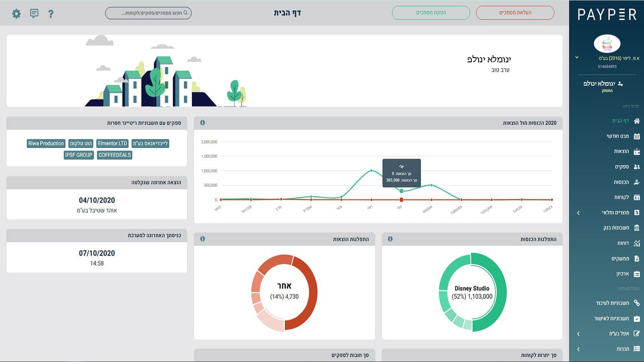
Task: Expand the מוצרים ומלאי sidebar section
Action: (579, 212)
